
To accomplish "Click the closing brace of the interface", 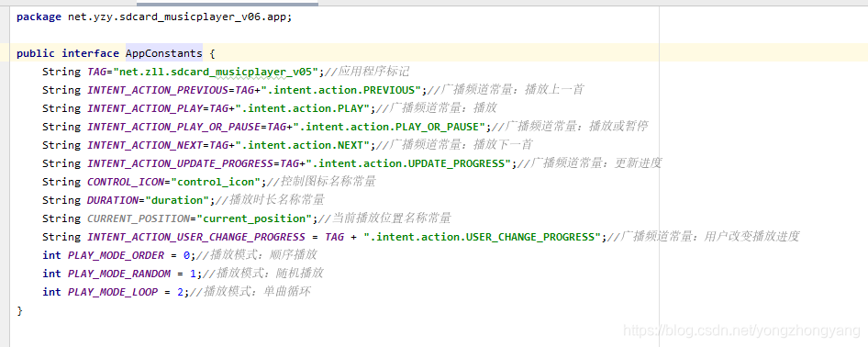I will pyautogui.click(x=20, y=310).
